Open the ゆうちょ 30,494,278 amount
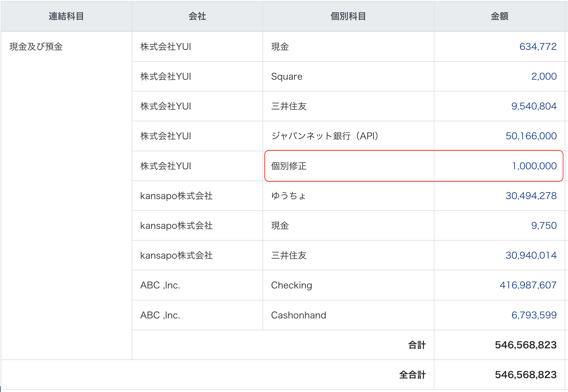This screenshot has height=392, width=568. [531, 196]
